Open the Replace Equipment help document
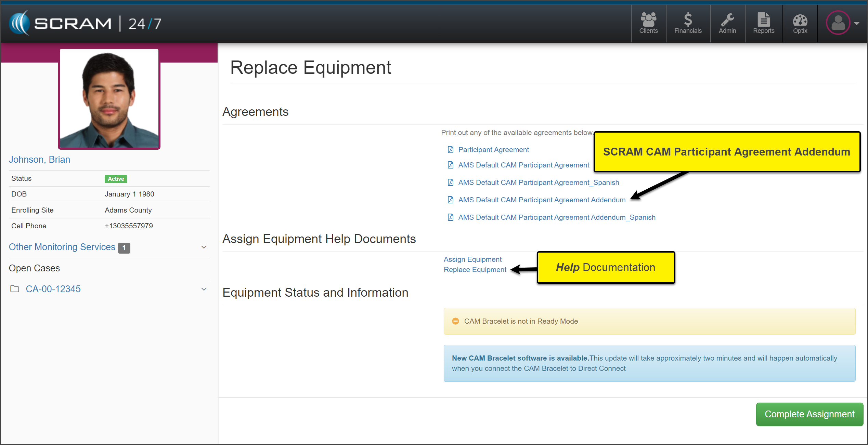 (x=475, y=270)
